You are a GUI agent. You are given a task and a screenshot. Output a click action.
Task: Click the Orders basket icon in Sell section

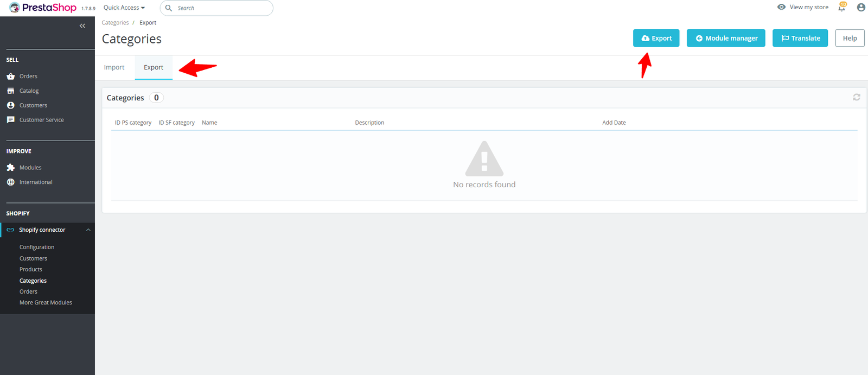(11, 76)
